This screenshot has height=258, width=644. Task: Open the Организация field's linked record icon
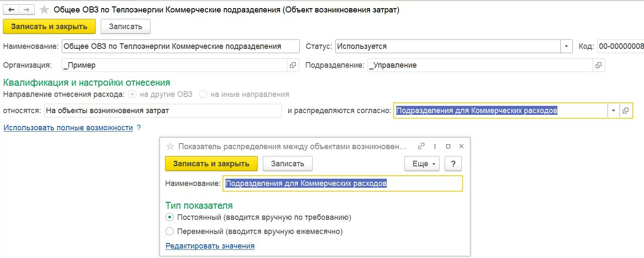tap(293, 65)
